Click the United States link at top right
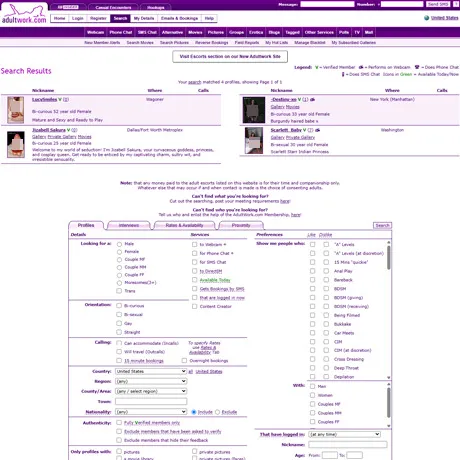This screenshot has width=460, height=460. pos(445,18)
